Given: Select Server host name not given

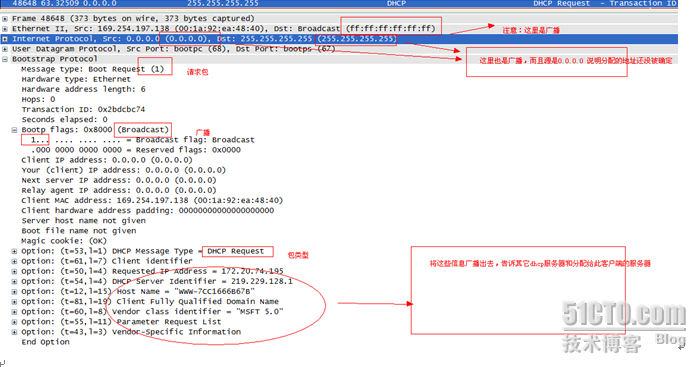Looking at the screenshot, I should (x=83, y=221).
